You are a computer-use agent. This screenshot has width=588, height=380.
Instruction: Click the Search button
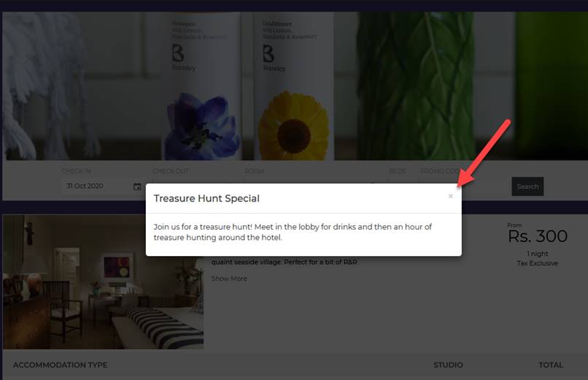coord(527,186)
